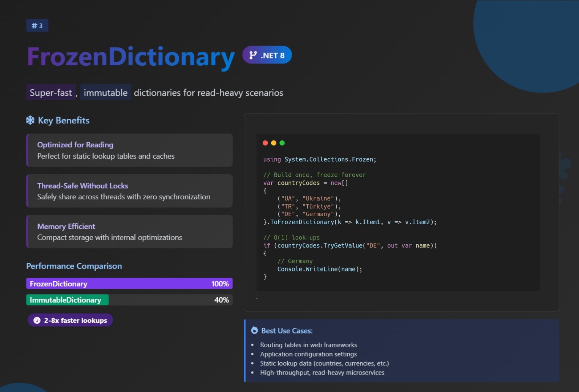Image resolution: width=579 pixels, height=392 pixels.
Task: Click the immutable highlighted tag
Action: pos(106,93)
